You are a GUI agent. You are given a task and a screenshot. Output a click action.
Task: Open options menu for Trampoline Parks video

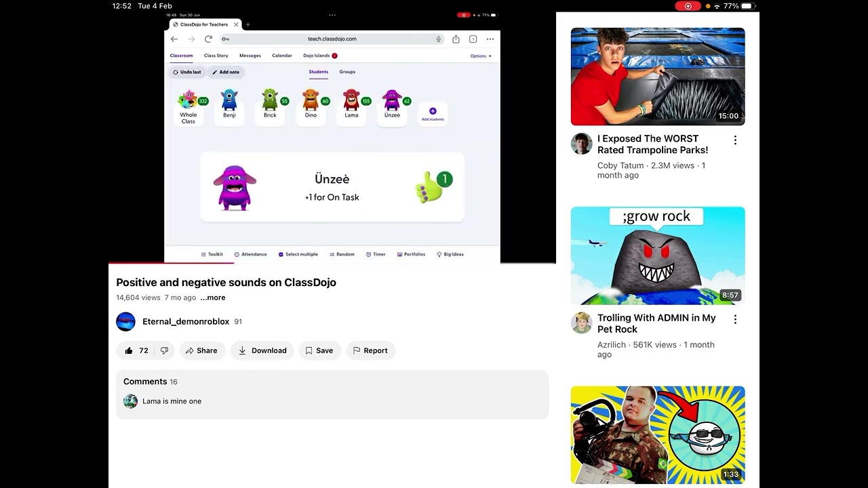(735, 140)
